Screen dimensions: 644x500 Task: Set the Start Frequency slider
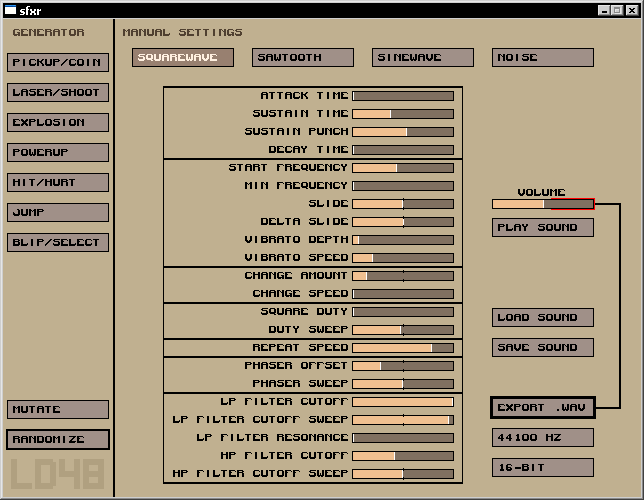coord(403,168)
